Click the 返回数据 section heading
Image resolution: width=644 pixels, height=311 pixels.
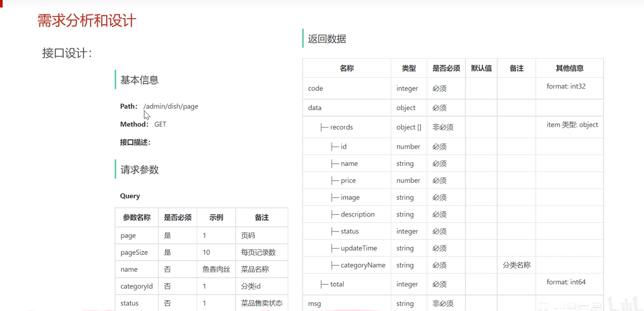click(x=327, y=39)
